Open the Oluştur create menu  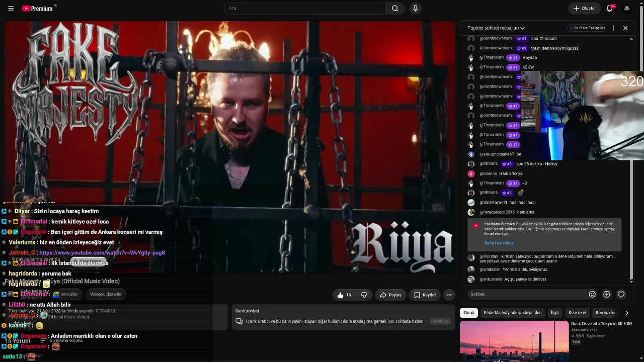[584, 9]
